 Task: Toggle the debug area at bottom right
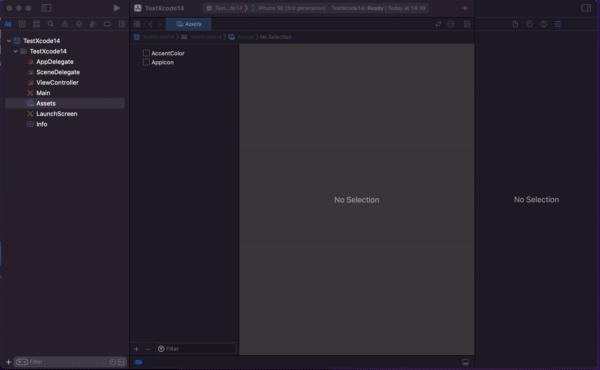pos(465,362)
